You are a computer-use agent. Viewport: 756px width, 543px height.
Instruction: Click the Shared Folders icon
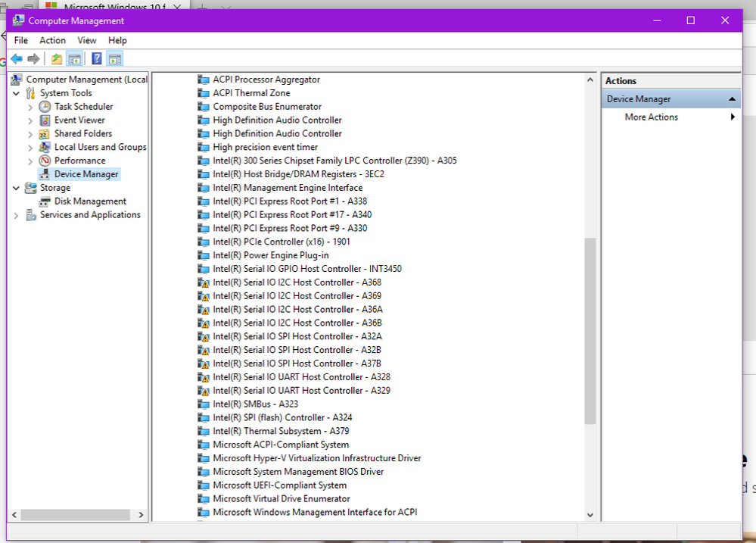pos(45,134)
